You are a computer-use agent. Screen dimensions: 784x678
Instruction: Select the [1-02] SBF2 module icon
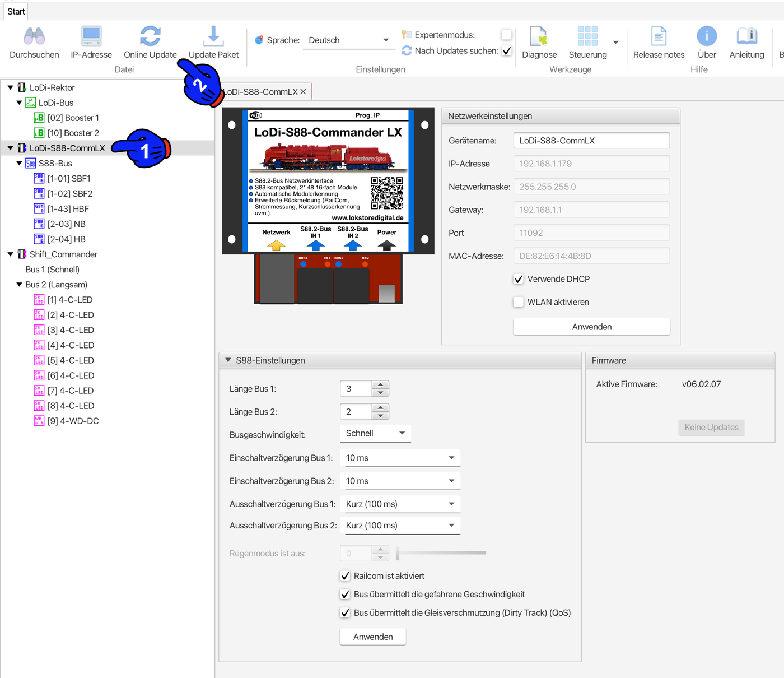[39, 193]
